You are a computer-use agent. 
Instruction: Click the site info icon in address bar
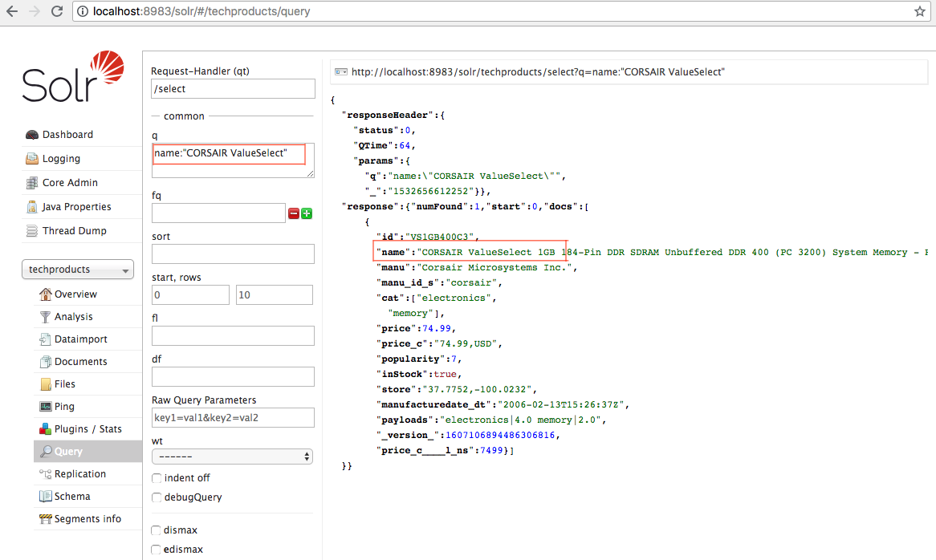pyautogui.click(x=83, y=11)
